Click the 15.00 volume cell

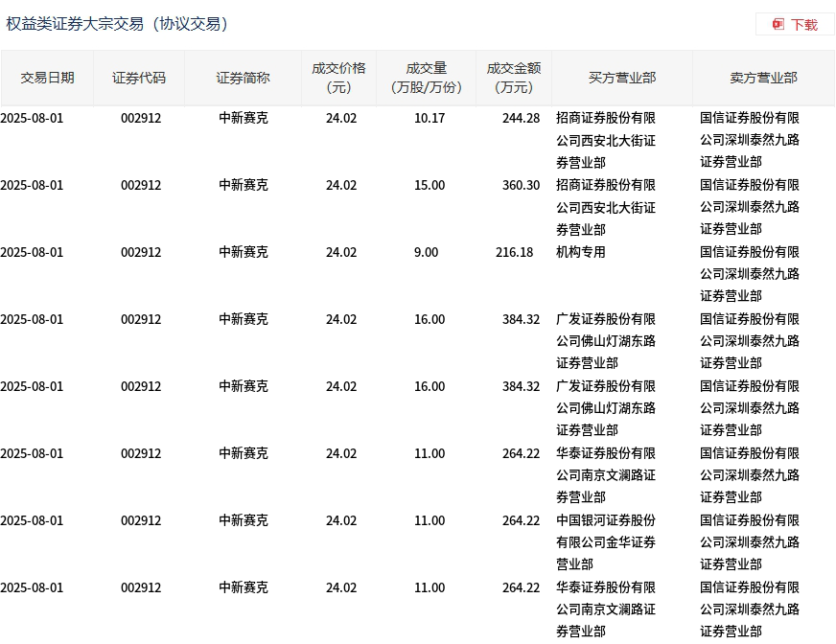click(430, 186)
